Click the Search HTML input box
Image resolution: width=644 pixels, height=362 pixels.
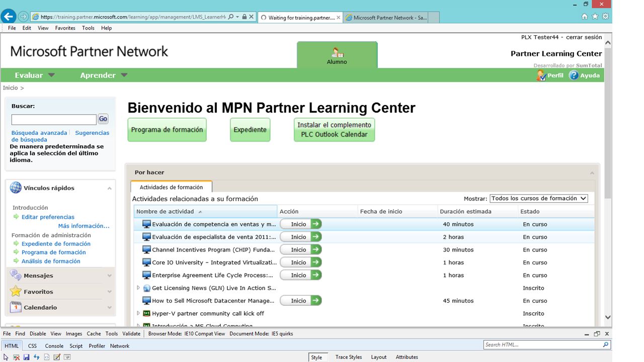(x=547, y=345)
